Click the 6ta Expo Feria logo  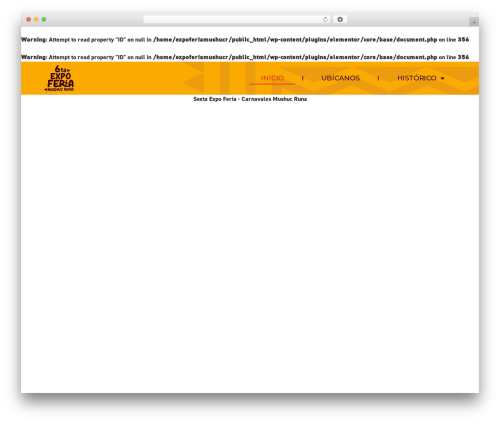(59, 78)
